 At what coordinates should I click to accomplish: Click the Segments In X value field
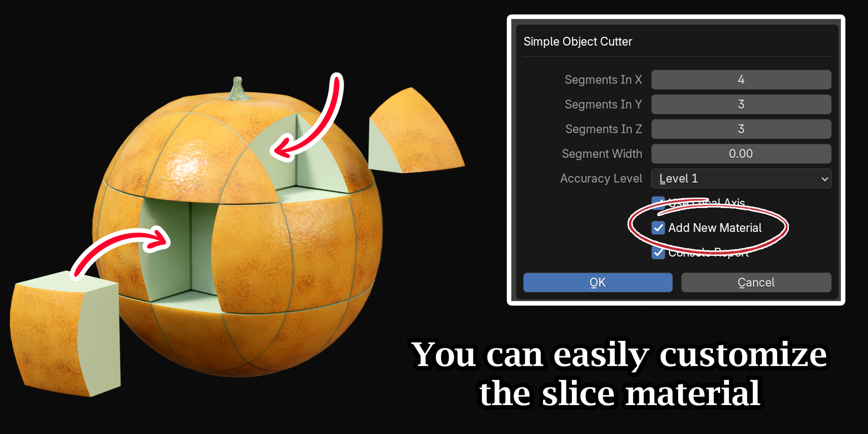(x=741, y=80)
